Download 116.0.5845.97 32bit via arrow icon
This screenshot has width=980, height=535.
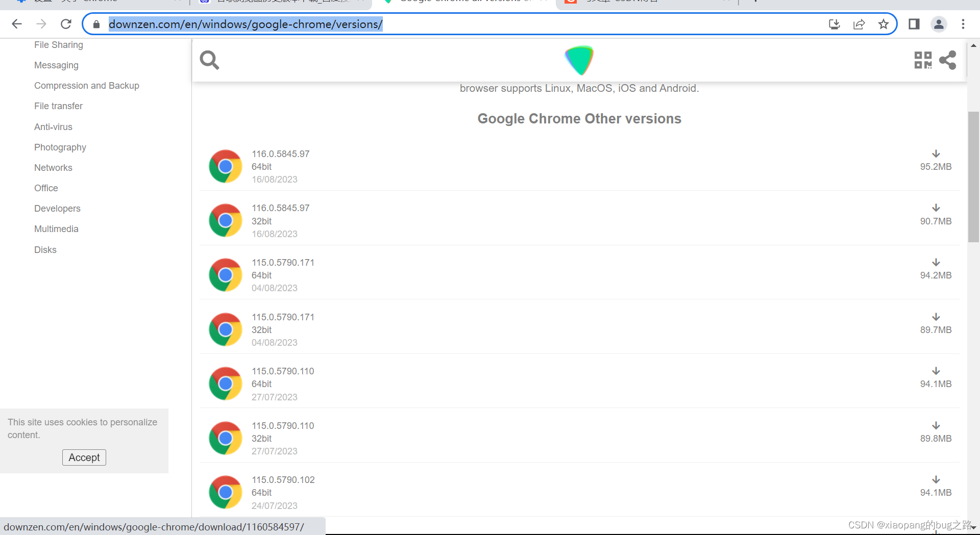936,208
